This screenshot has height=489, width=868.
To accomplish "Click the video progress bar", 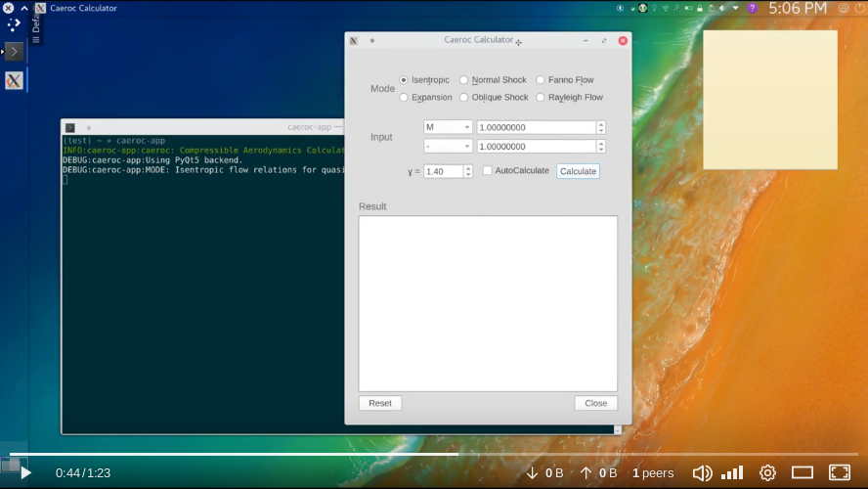I will pos(434,454).
